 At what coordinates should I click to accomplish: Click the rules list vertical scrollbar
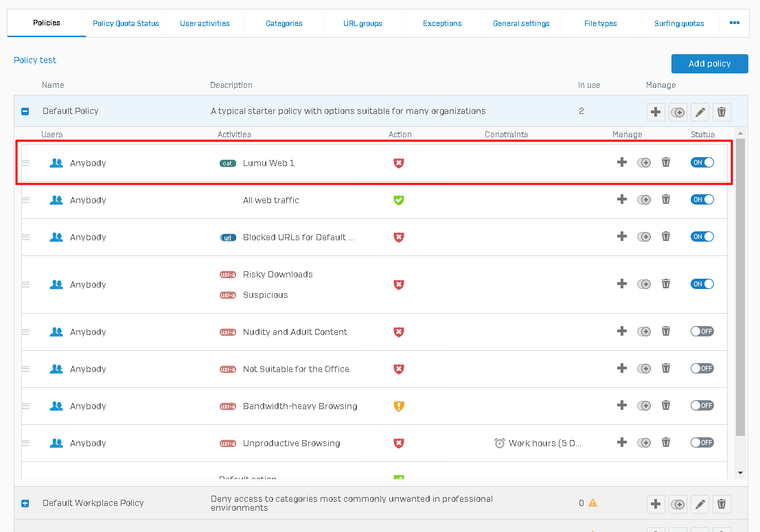click(x=740, y=300)
